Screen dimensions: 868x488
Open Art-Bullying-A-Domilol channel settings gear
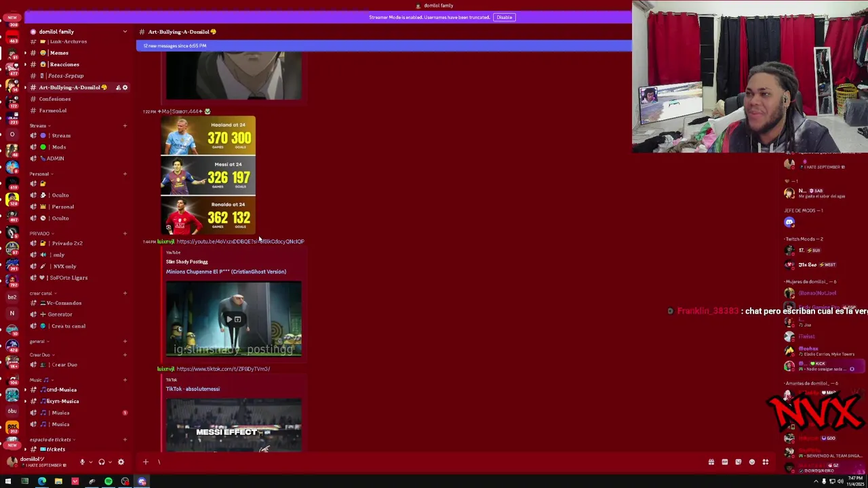click(x=125, y=87)
